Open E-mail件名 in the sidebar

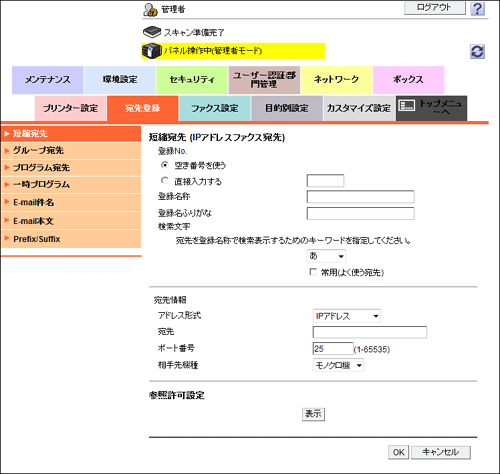coord(71,202)
